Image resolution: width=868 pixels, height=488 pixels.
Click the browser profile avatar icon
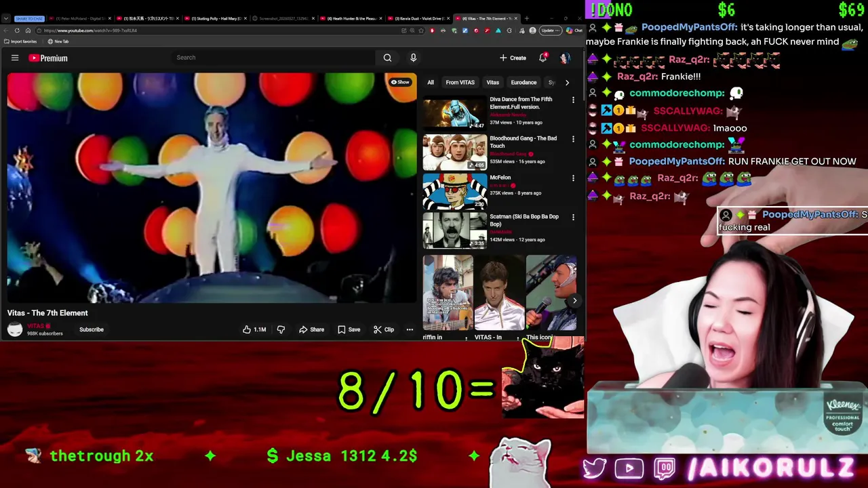[x=532, y=30]
